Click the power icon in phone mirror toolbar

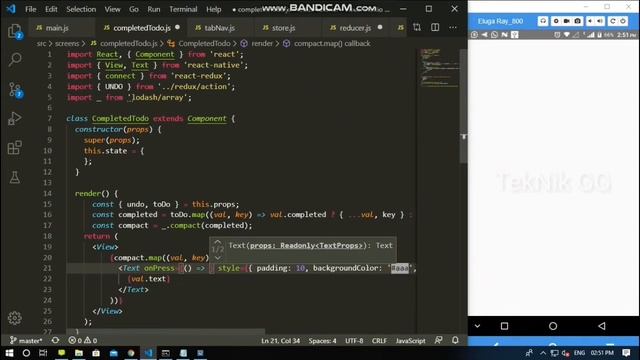pyautogui.click(x=623, y=21)
